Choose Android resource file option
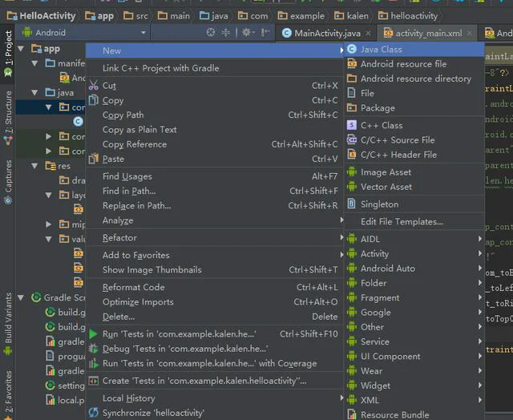This screenshot has width=513, height=420. click(414, 64)
